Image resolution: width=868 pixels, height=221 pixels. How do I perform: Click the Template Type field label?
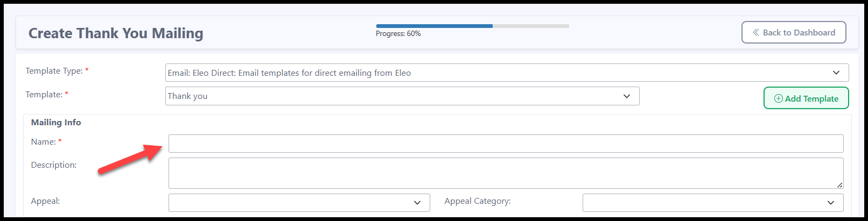54,71
